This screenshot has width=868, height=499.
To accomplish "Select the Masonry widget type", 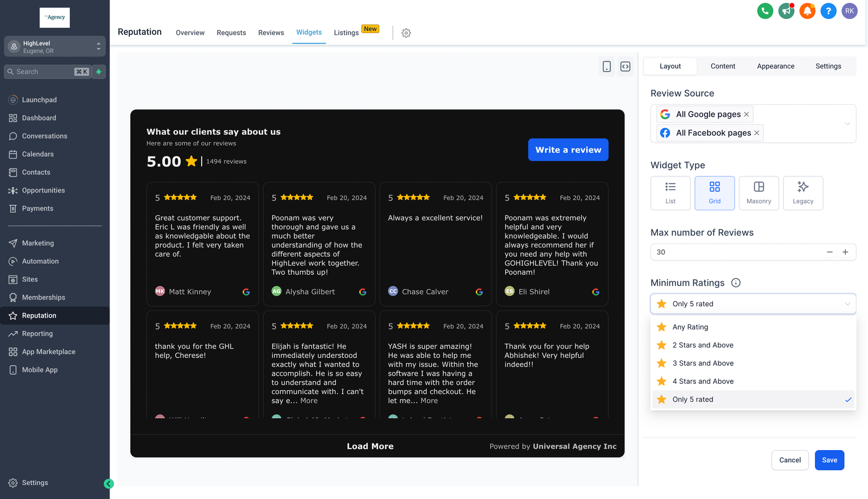I will coord(758,193).
